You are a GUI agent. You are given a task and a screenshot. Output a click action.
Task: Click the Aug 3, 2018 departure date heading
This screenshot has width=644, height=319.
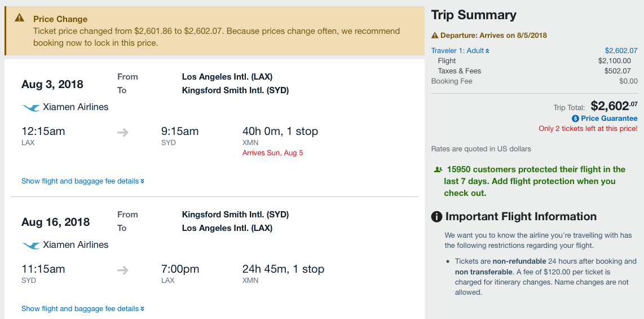coord(52,85)
